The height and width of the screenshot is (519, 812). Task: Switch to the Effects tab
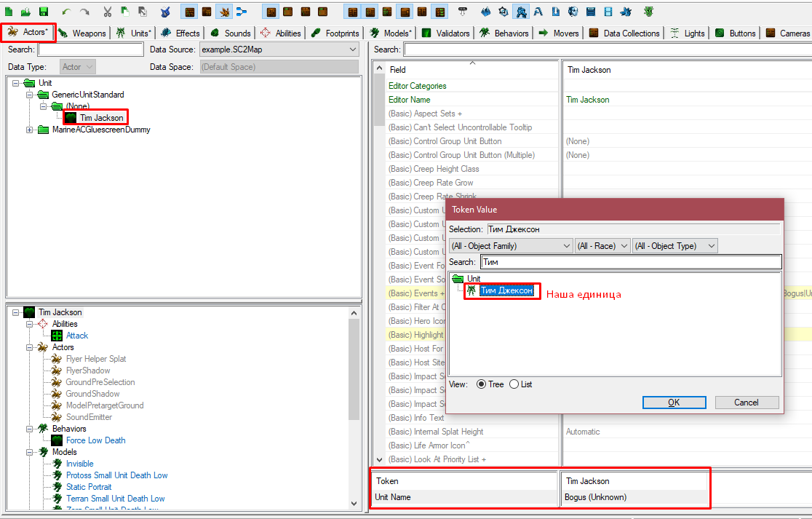point(180,33)
